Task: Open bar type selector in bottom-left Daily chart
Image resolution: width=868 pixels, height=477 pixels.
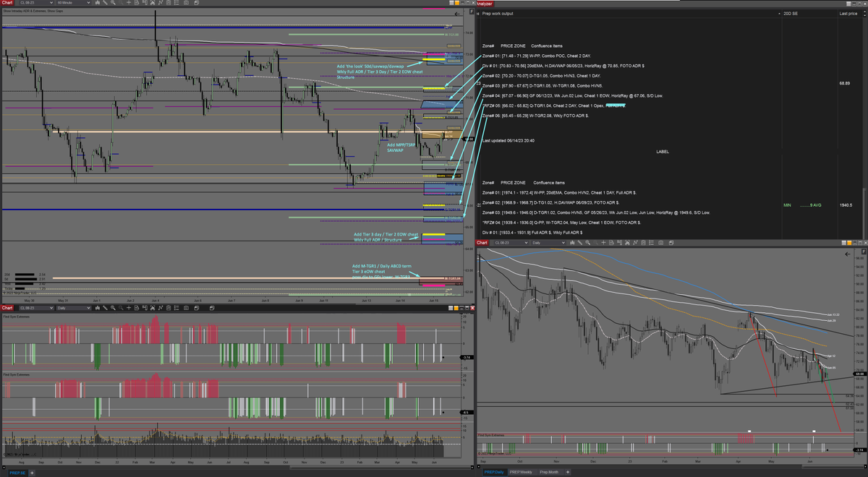Action: [x=98, y=308]
